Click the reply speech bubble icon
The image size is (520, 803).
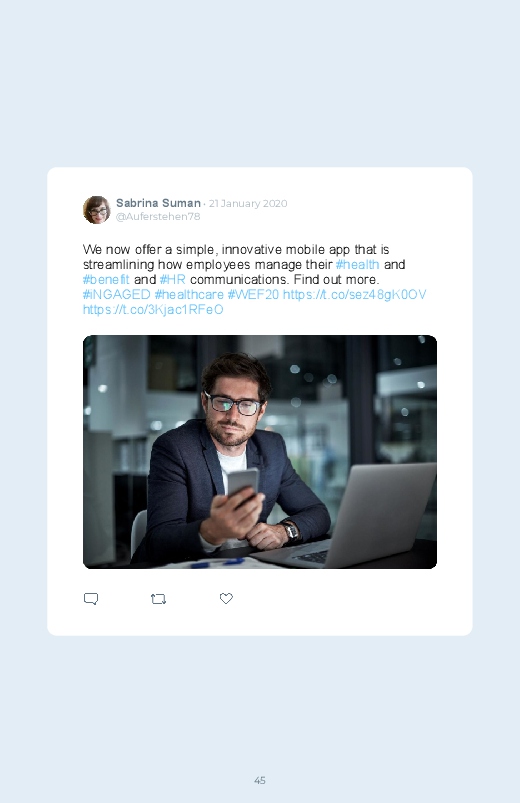(x=91, y=599)
